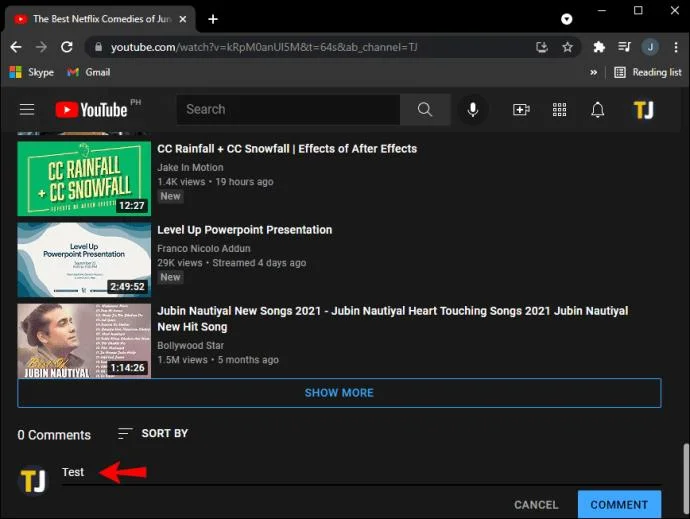
Task: Click the browser forward arrow
Action: click(x=41, y=47)
